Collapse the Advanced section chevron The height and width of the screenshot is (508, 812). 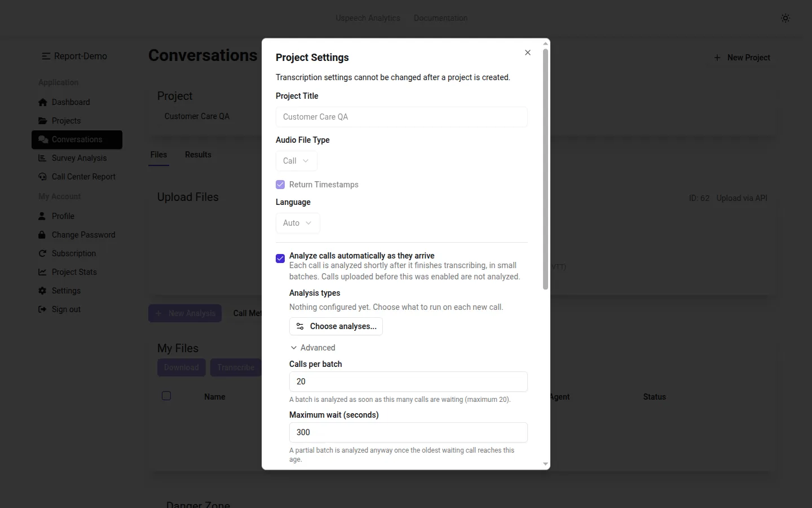294,348
